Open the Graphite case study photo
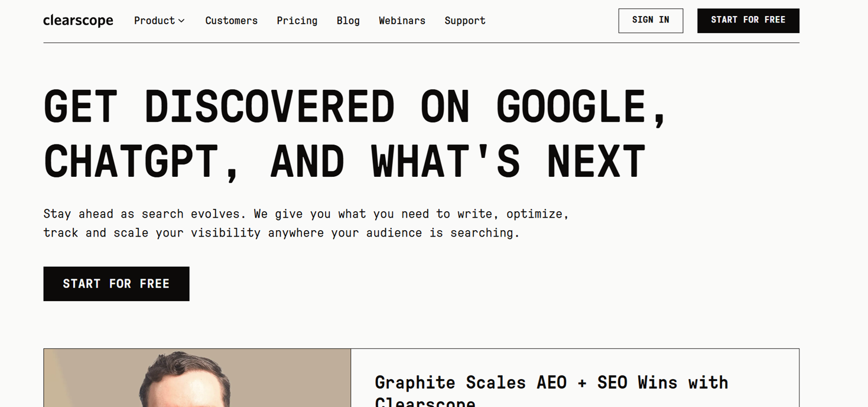Viewport: 868px width, 407px height. [x=197, y=378]
